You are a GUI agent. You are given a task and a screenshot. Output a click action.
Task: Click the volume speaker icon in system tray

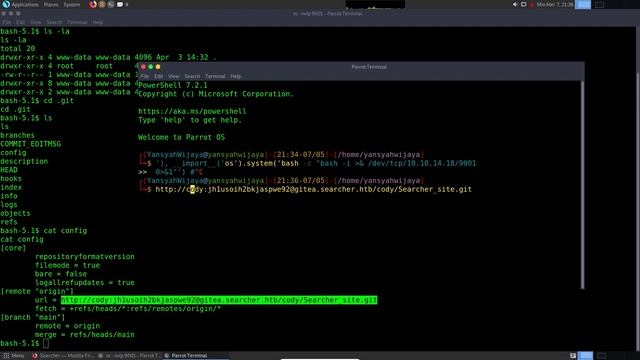point(515,4)
